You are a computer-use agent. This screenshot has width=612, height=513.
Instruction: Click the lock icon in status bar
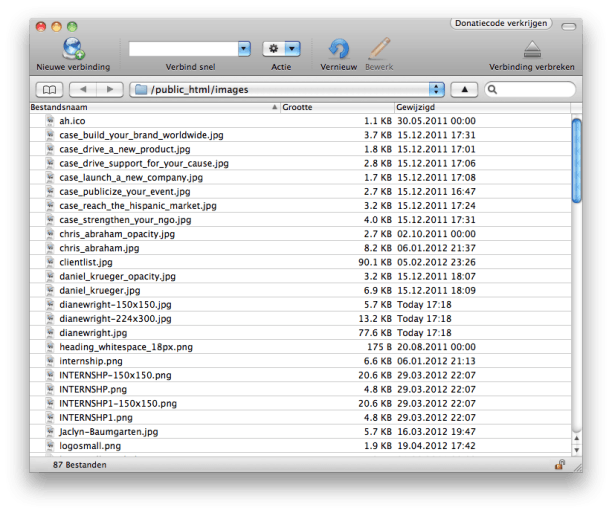[560, 464]
